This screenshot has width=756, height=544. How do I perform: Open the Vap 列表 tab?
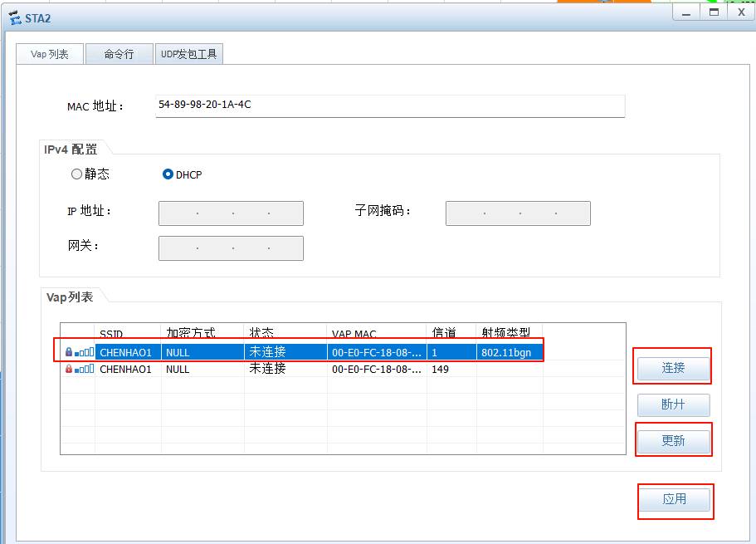pyautogui.click(x=50, y=54)
